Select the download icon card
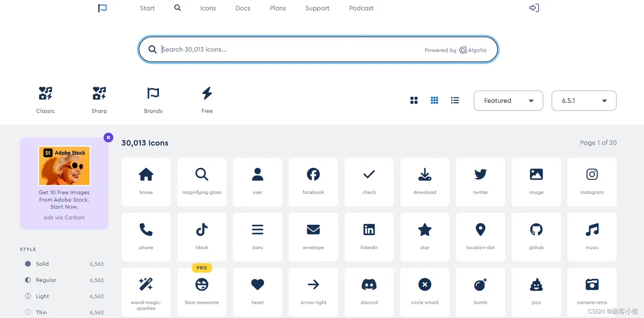 pos(425,182)
